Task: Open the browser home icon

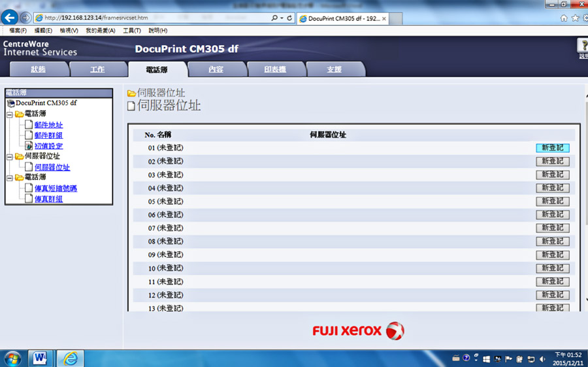Action: [x=563, y=18]
